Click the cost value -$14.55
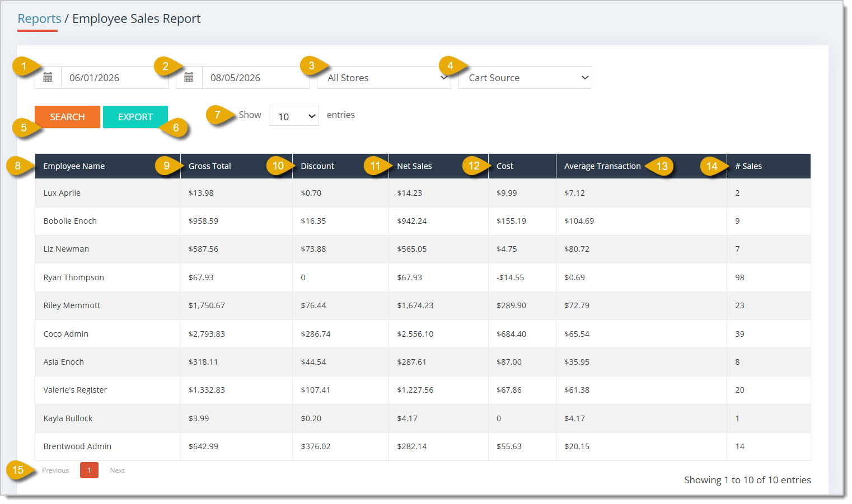852x504 pixels. coord(511,277)
